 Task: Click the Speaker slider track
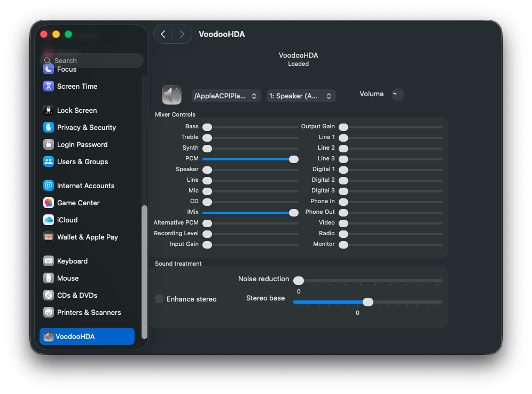click(251, 170)
